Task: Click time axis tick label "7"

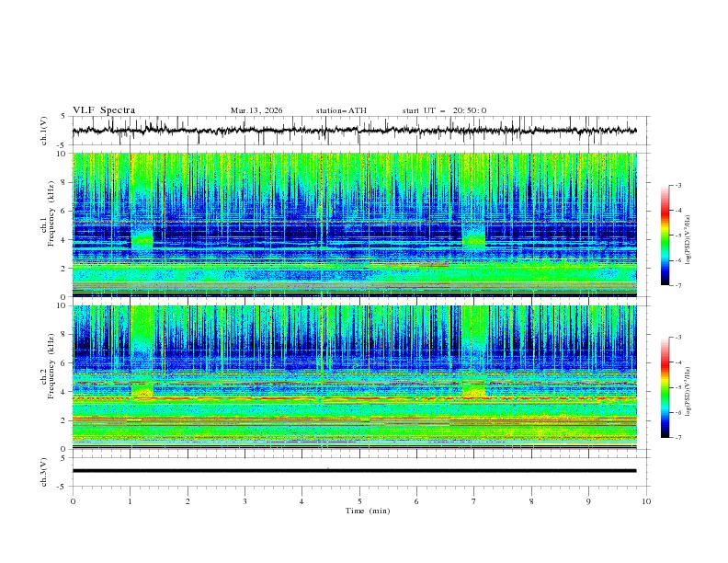Action: [474, 501]
